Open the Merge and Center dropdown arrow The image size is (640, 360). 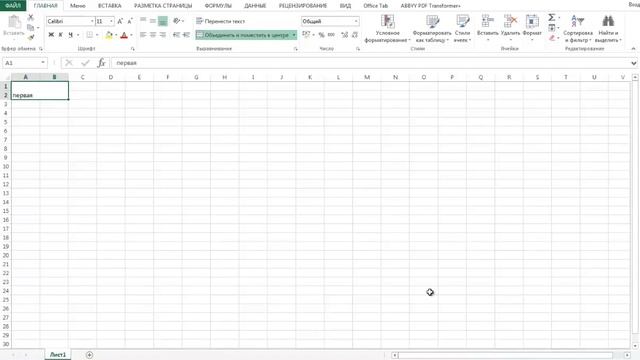pos(294,35)
